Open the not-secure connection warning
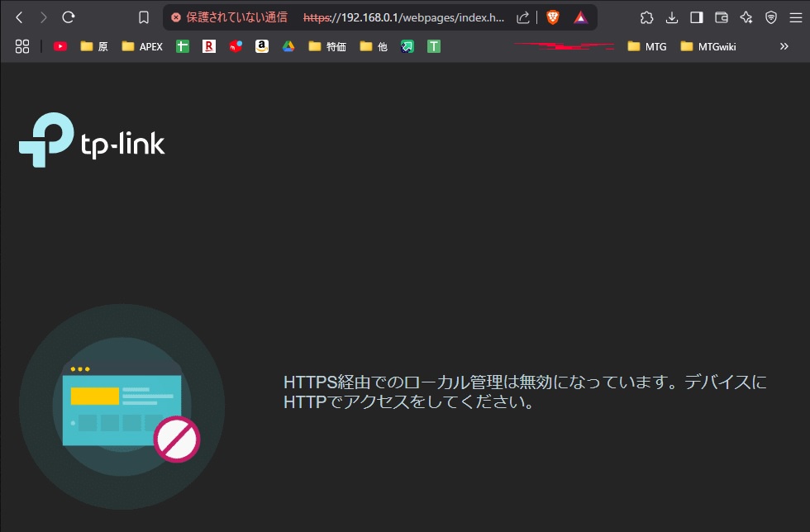Viewport: 810px width, 532px height. point(229,17)
